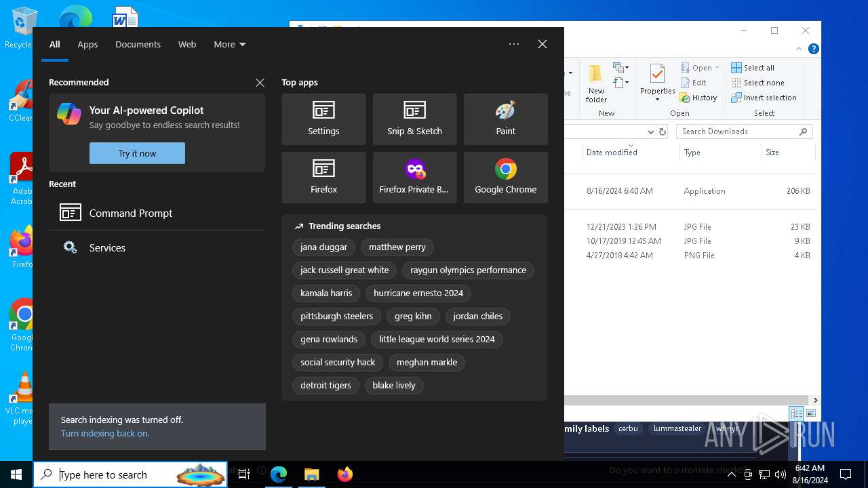Screen dimensions: 868x488
Task: Click Explorer horizontal scrollbar right arrow
Action: [x=816, y=401]
